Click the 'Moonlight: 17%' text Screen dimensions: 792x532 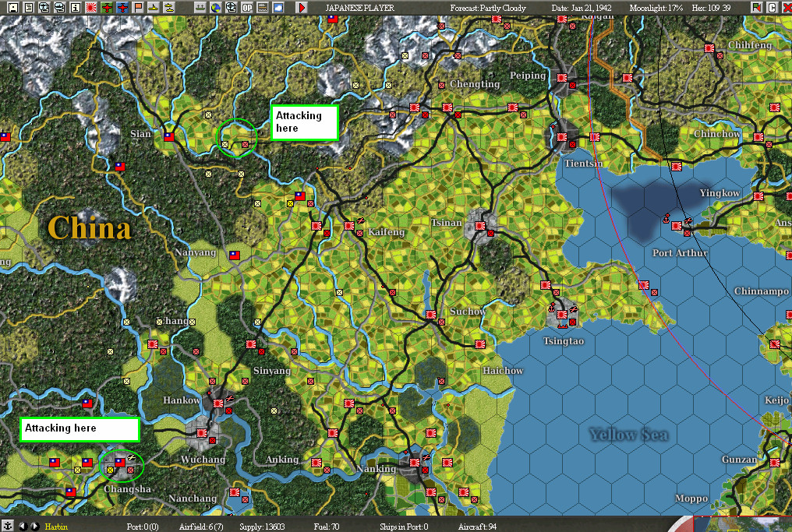pos(656,8)
